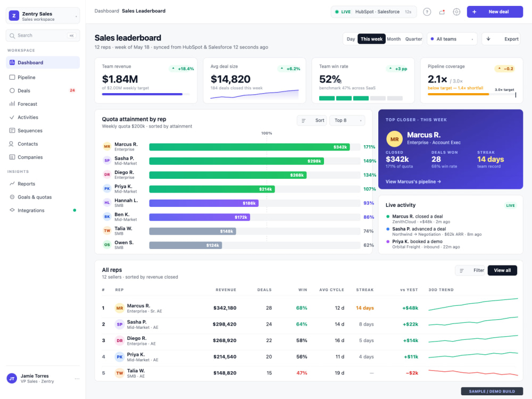532x399 pixels.
Task: Focus the Search input field
Action: pyautogui.click(x=43, y=36)
